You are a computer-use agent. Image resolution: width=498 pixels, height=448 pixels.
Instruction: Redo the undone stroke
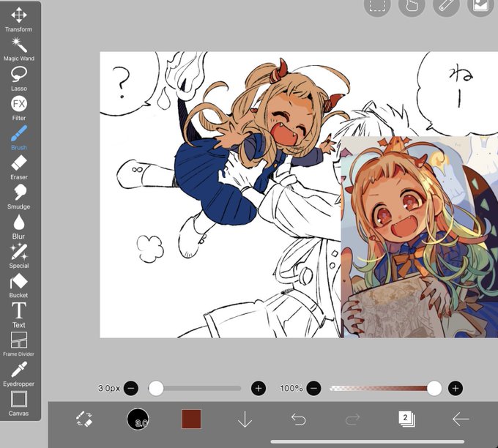click(x=352, y=419)
